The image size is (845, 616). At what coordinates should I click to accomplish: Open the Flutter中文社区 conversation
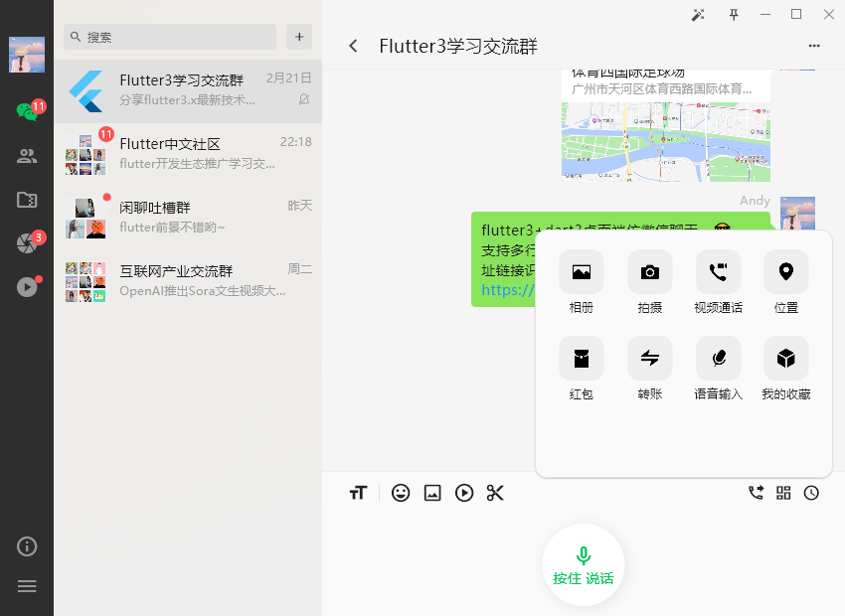(x=188, y=155)
